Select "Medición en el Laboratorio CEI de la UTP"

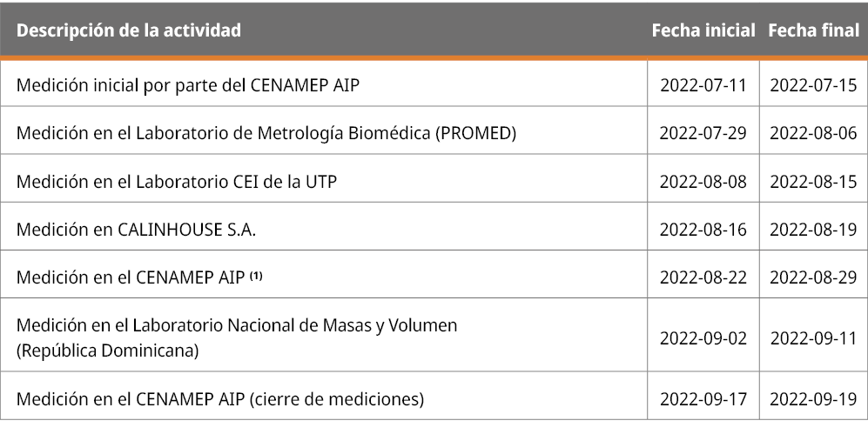[x=177, y=182]
